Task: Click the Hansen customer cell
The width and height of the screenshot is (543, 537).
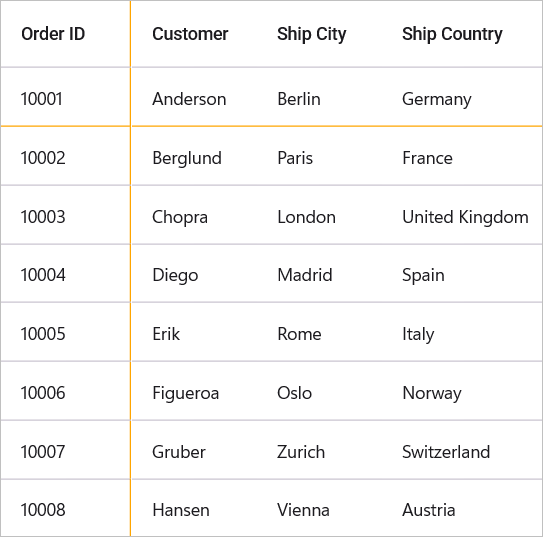Action: pyautogui.click(x=194, y=508)
